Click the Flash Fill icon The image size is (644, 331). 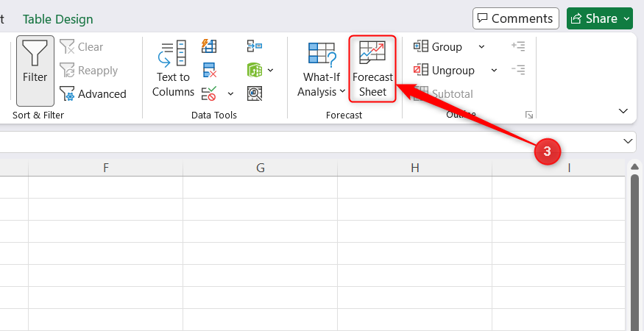(209, 46)
